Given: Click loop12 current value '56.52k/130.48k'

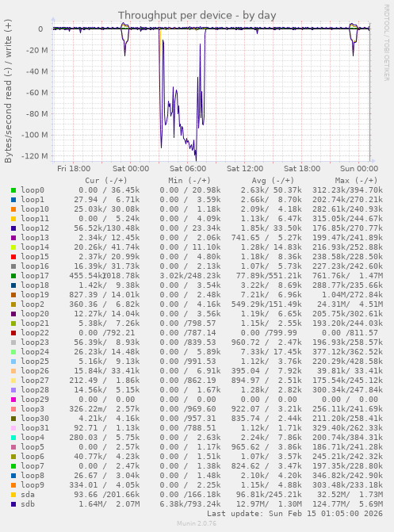Looking at the screenshot, I should (106, 228).
